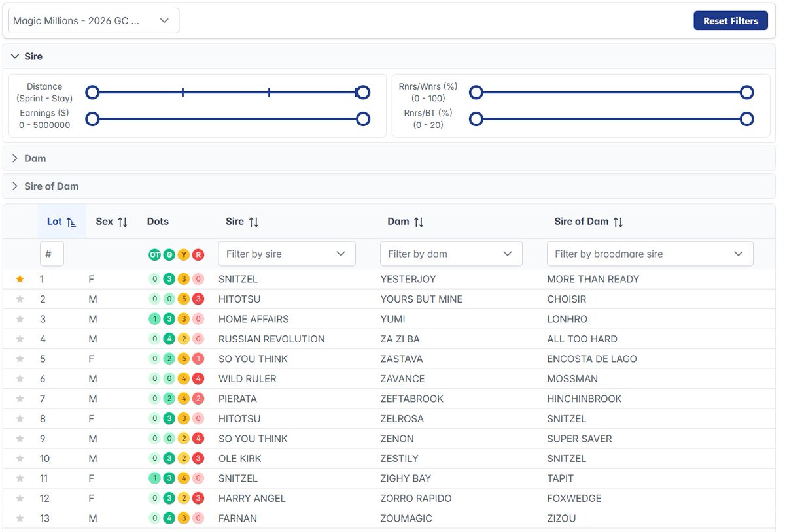Sort table by Dam arrows icon
785x532 pixels.
419,222
